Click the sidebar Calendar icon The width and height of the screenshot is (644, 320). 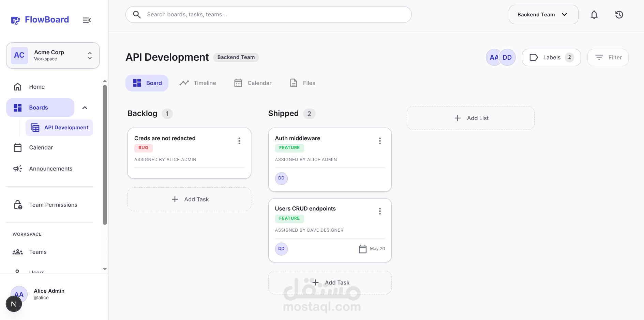[x=18, y=147]
